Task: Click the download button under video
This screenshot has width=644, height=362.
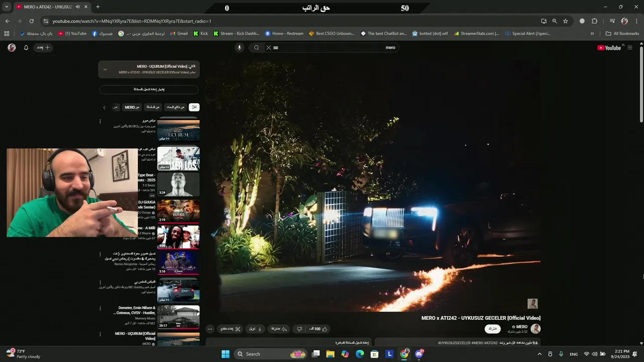Action: point(255,329)
